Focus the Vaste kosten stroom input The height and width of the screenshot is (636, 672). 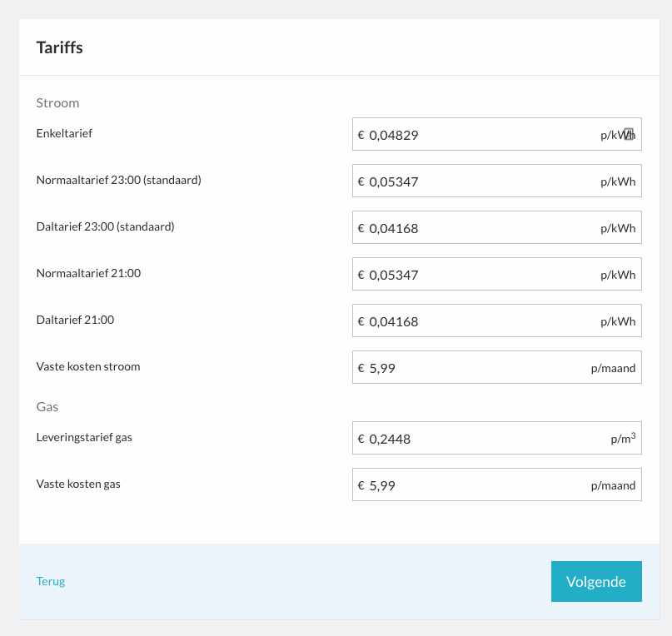tap(497, 368)
